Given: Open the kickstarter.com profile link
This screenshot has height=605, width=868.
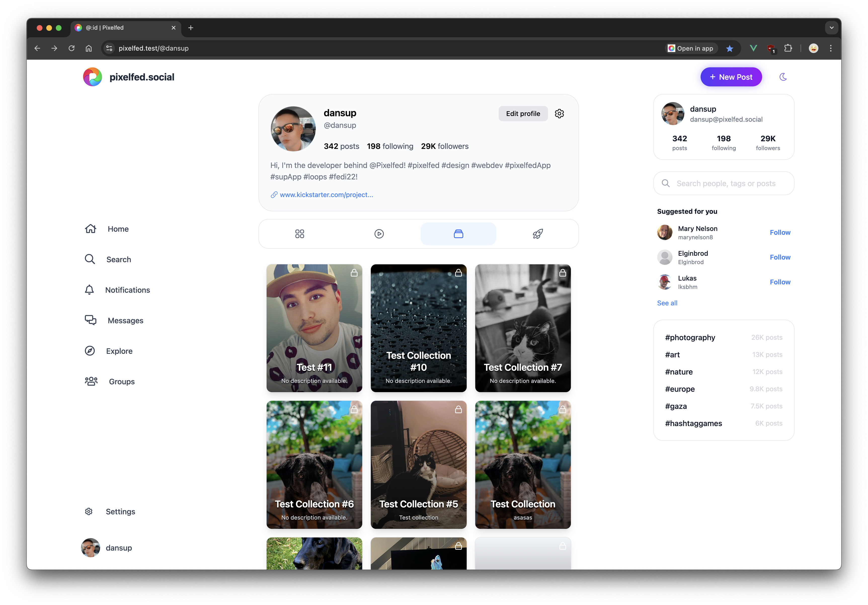Looking at the screenshot, I should (x=322, y=195).
